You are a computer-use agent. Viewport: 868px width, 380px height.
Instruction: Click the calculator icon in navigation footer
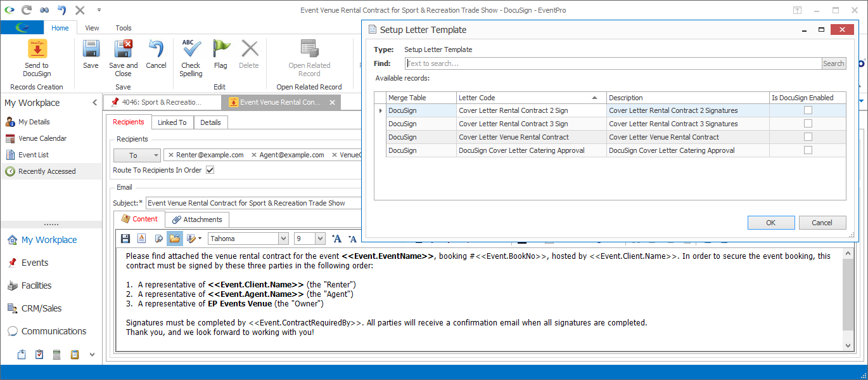(56, 355)
